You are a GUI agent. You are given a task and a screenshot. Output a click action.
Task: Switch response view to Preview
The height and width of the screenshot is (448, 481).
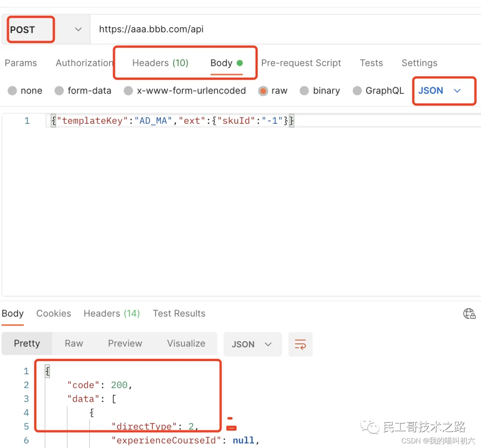pos(125,343)
